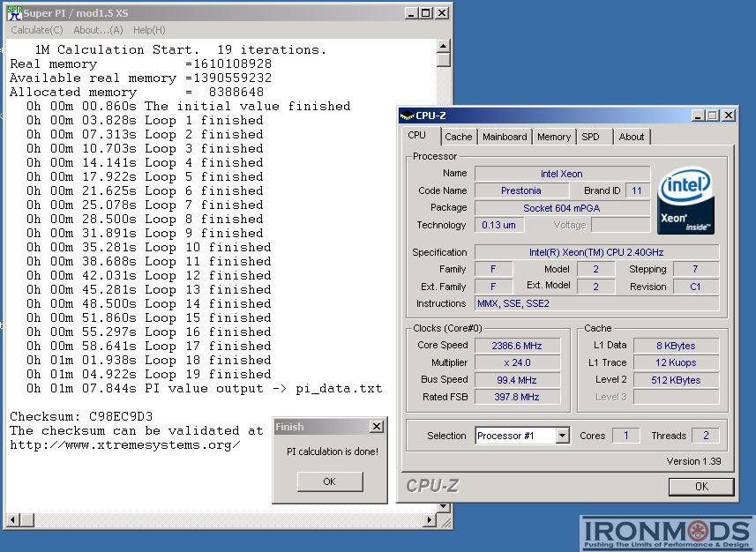Open the Help(H) menu

(149, 30)
